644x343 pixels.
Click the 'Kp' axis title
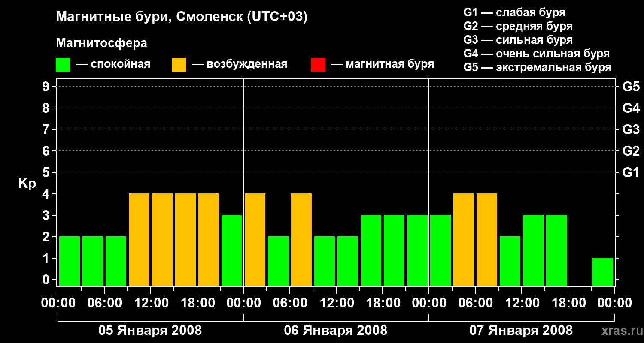click(27, 184)
